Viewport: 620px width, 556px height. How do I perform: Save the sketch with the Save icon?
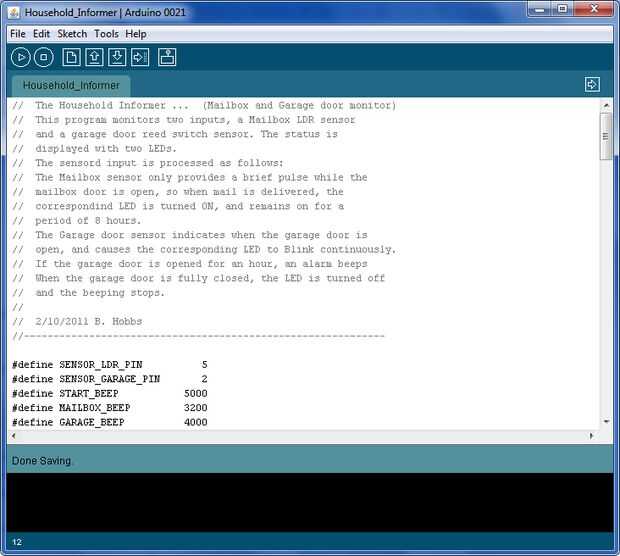[117, 57]
